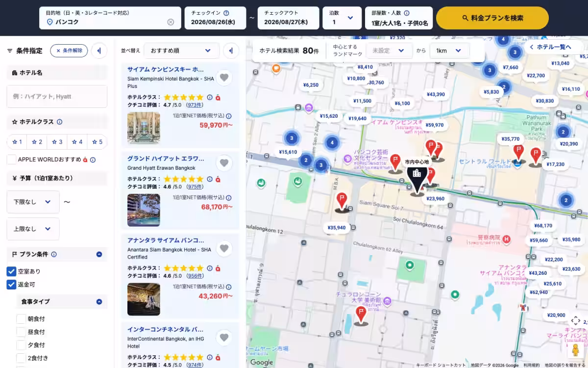The image size is (588, 368).
Task: Open 1km distance dropdown
Action: coord(449,51)
